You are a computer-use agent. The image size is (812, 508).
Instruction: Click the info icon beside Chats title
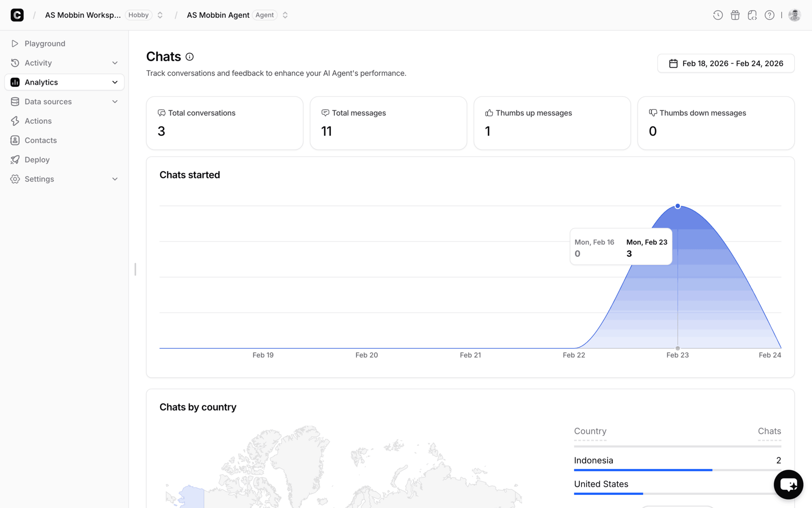[x=189, y=57]
